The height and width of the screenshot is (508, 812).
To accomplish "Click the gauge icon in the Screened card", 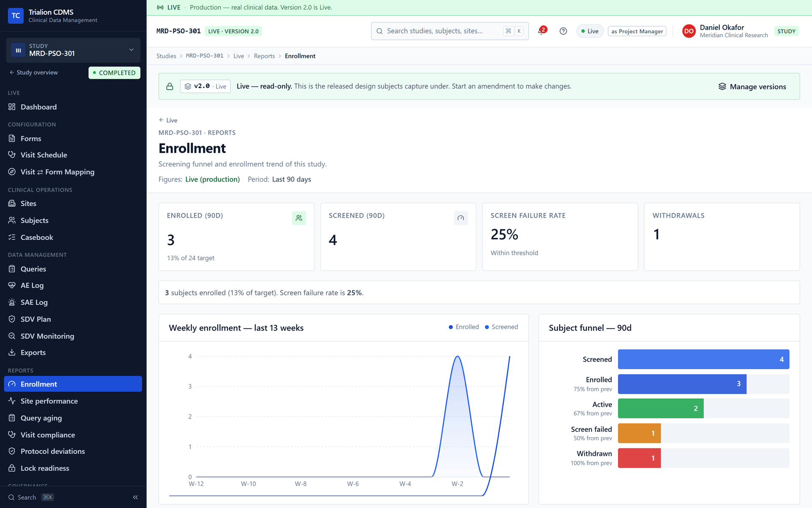I will (461, 218).
